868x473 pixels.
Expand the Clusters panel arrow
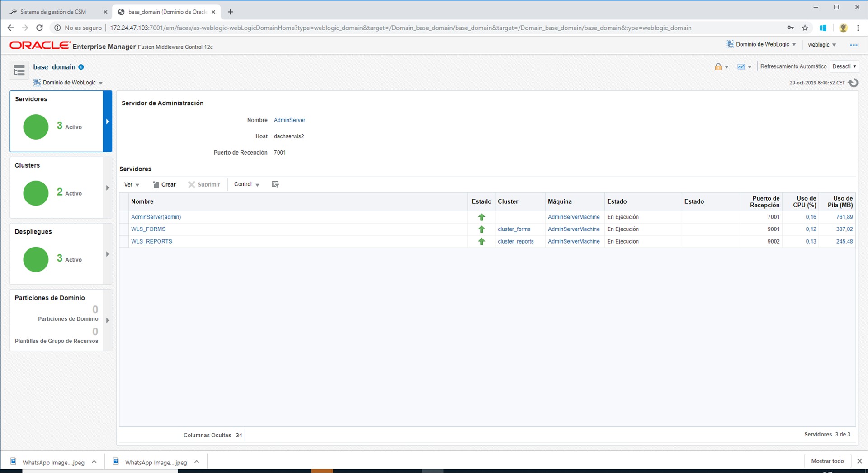click(x=108, y=188)
